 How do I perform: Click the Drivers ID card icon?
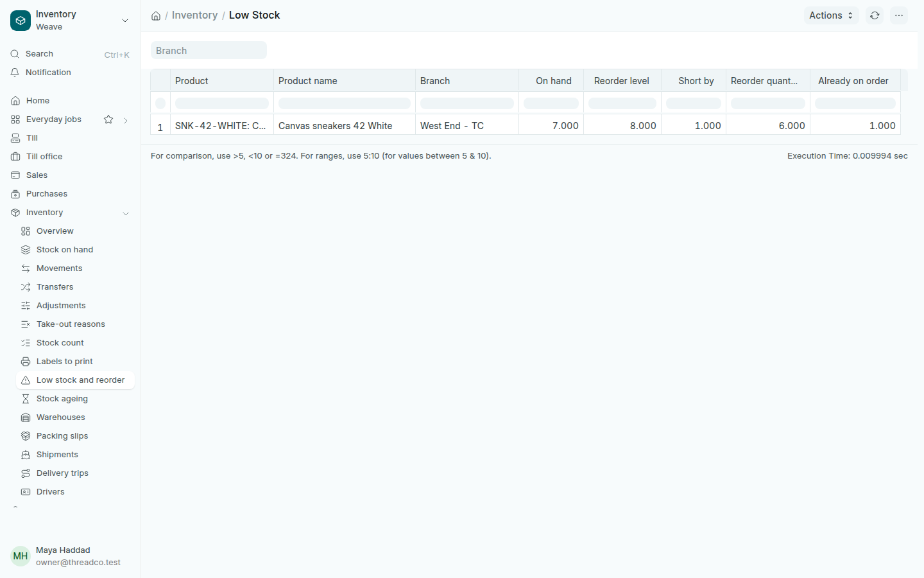click(x=26, y=492)
